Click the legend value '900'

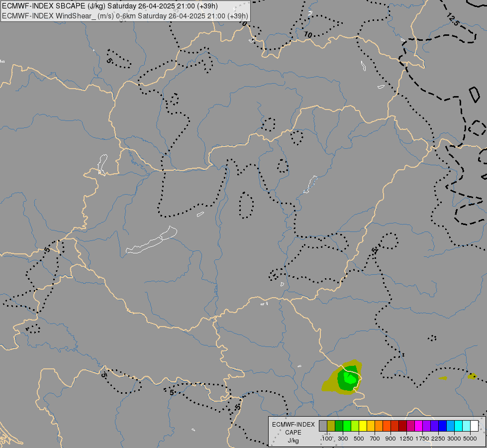tap(390, 439)
